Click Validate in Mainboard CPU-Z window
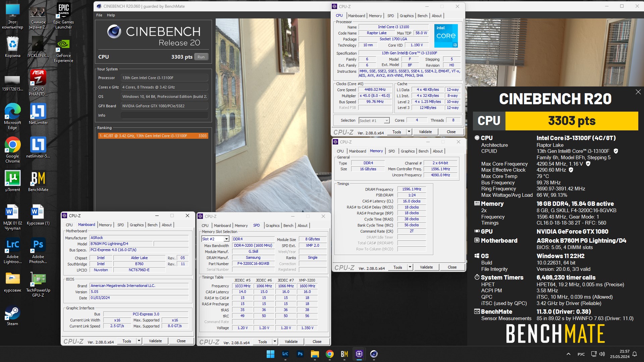The height and width of the screenshot is (362, 644). click(x=155, y=341)
